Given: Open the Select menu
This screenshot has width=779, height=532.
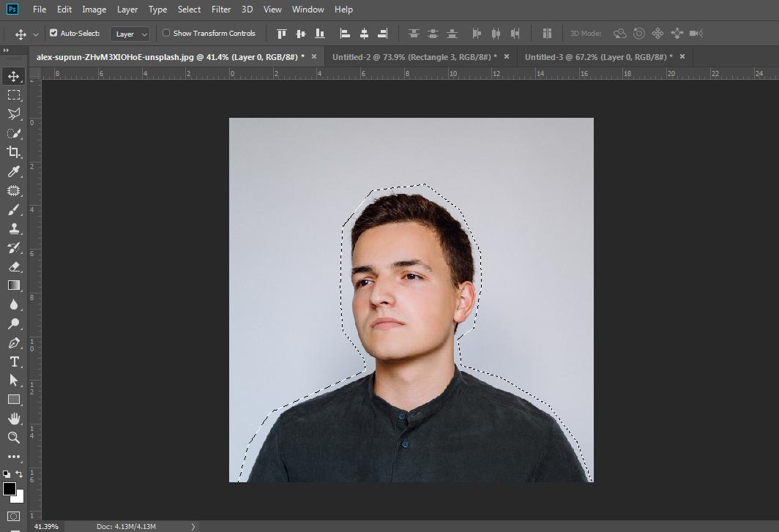Looking at the screenshot, I should [x=189, y=10].
